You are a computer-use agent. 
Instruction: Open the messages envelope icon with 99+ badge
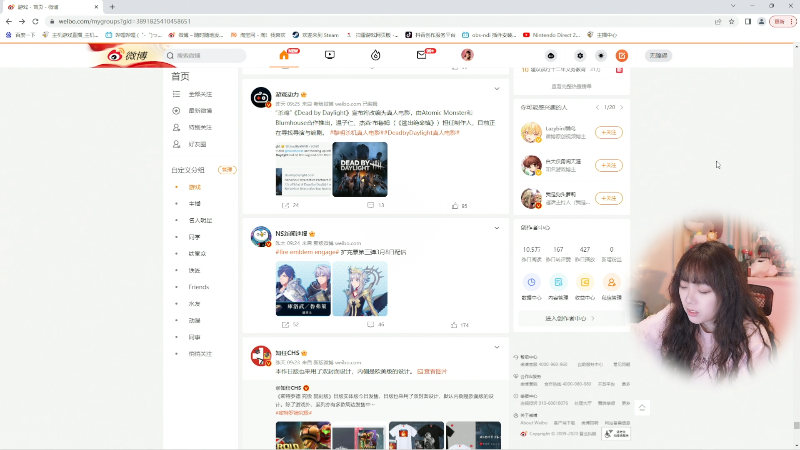tap(421, 55)
